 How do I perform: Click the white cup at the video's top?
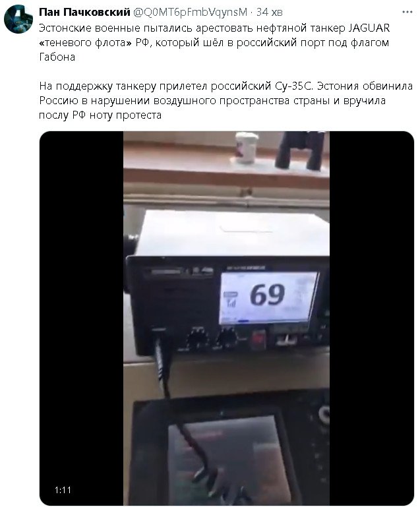(x=247, y=146)
